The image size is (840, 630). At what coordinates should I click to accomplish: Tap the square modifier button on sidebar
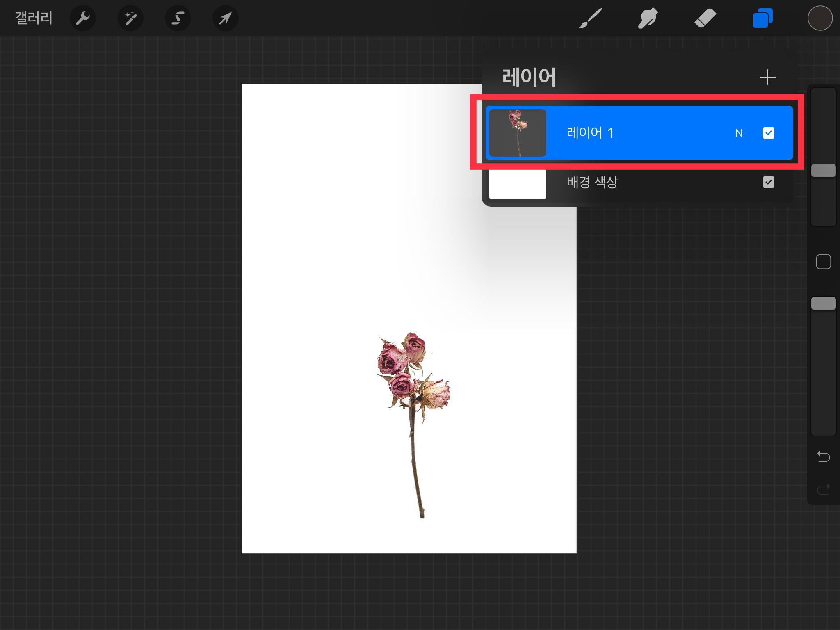[823, 262]
